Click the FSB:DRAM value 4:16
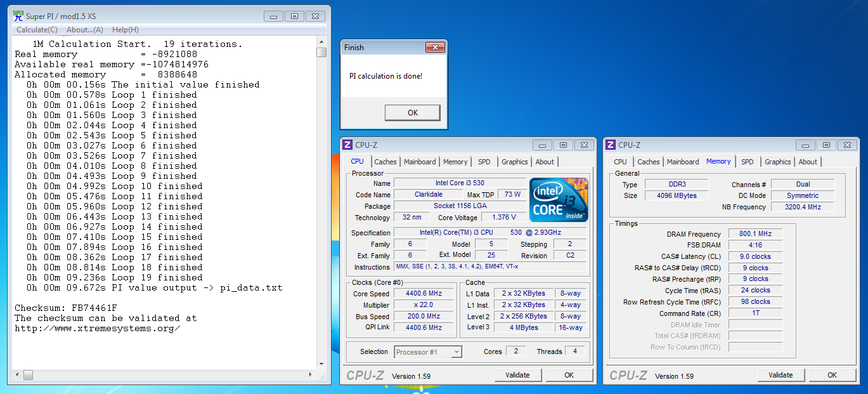The width and height of the screenshot is (868, 394). (x=756, y=246)
